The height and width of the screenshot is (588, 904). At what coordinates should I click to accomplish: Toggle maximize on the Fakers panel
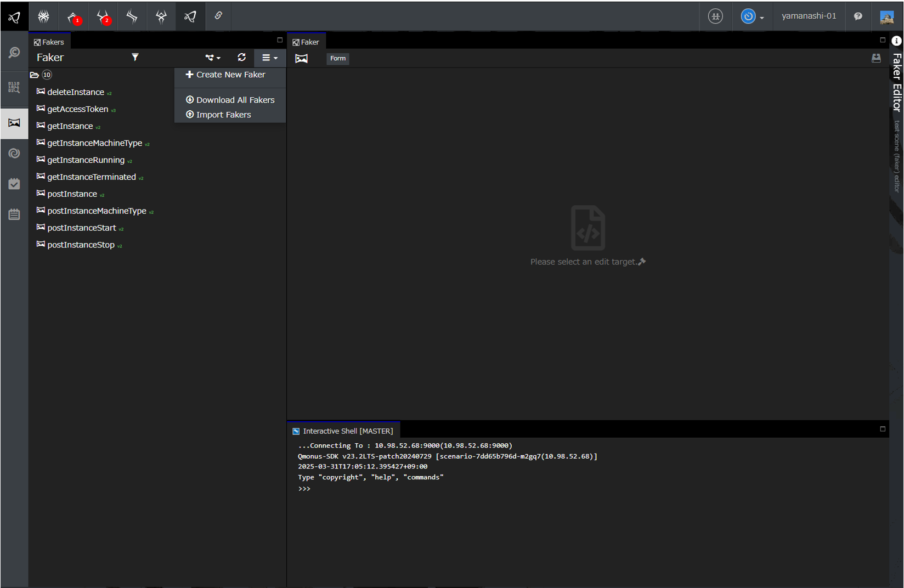(280, 40)
